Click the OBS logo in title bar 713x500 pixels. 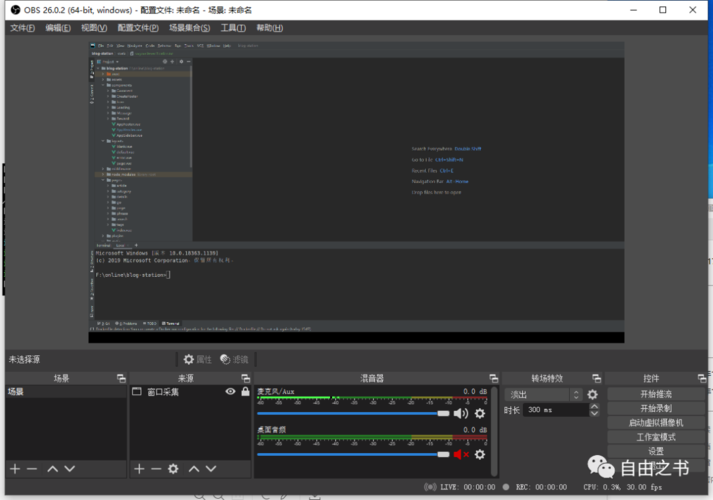point(15,10)
